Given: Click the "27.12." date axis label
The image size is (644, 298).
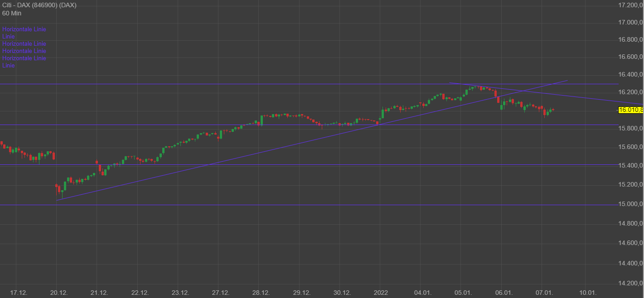Looking at the screenshot, I should pos(221,292).
